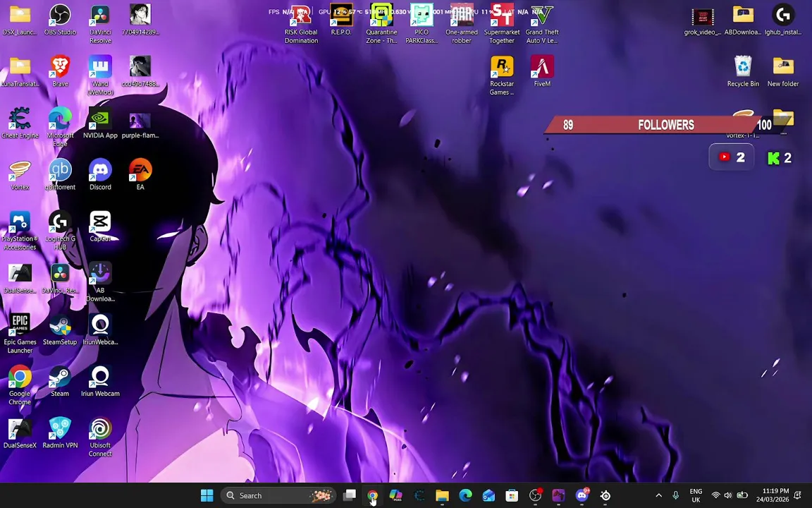
Task: Open the Microsoft Edge desktop shortcut
Action: (x=60, y=128)
